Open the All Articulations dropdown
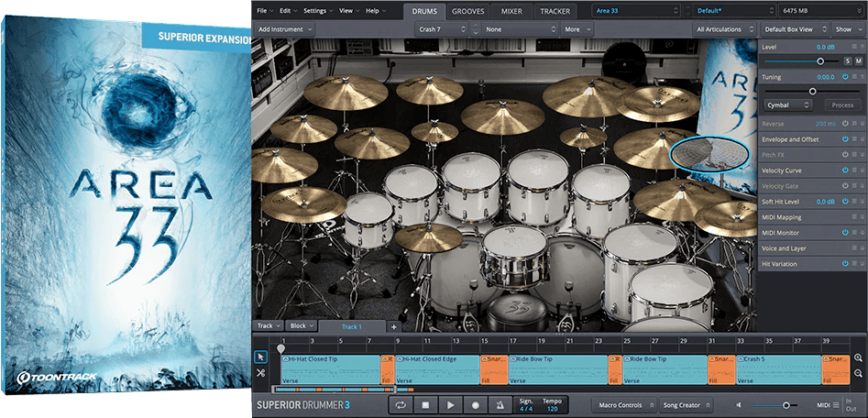Viewport: 868px width, 418px height. [x=725, y=29]
